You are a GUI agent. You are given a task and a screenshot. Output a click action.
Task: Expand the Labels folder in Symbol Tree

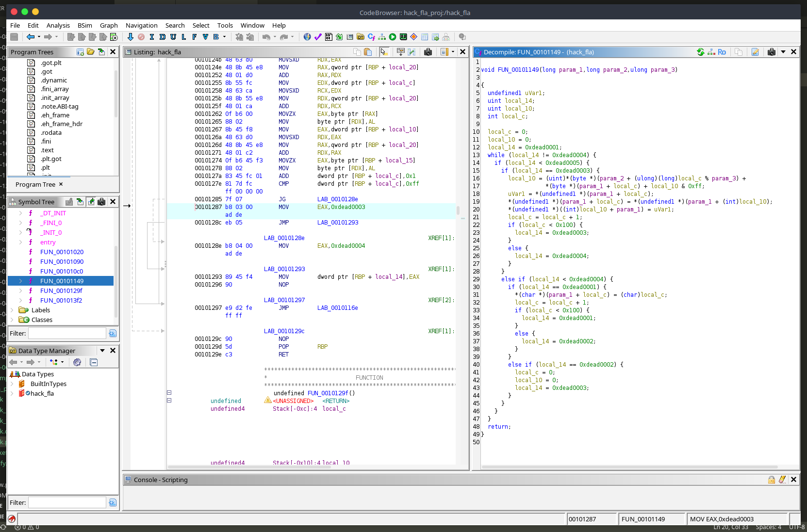[x=12, y=310]
